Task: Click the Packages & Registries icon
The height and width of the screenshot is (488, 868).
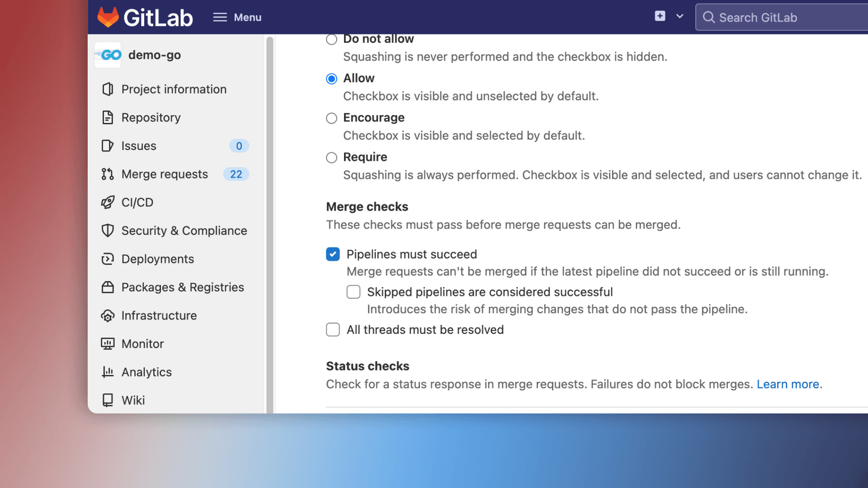Action: click(107, 287)
